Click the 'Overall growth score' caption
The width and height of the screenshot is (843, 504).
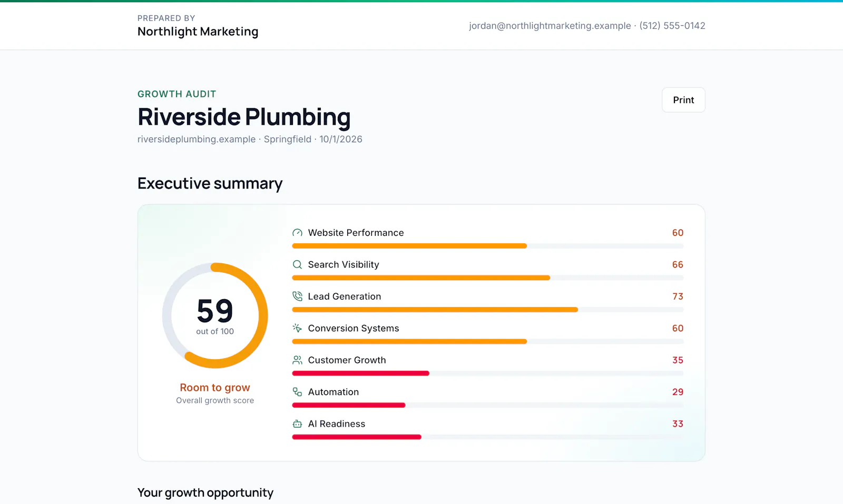[x=215, y=400]
